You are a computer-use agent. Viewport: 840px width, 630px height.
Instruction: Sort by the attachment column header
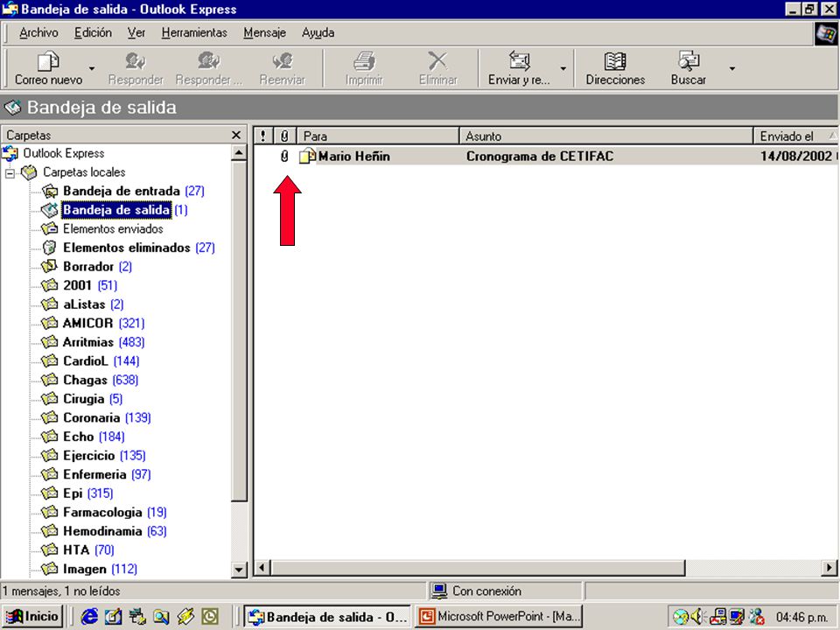(284, 136)
